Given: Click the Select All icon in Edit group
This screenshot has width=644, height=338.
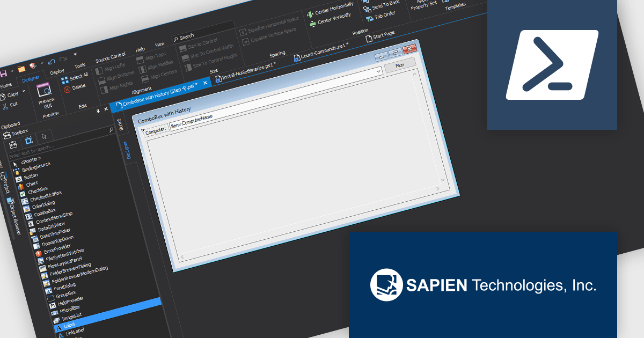Looking at the screenshot, I should (x=65, y=80).
